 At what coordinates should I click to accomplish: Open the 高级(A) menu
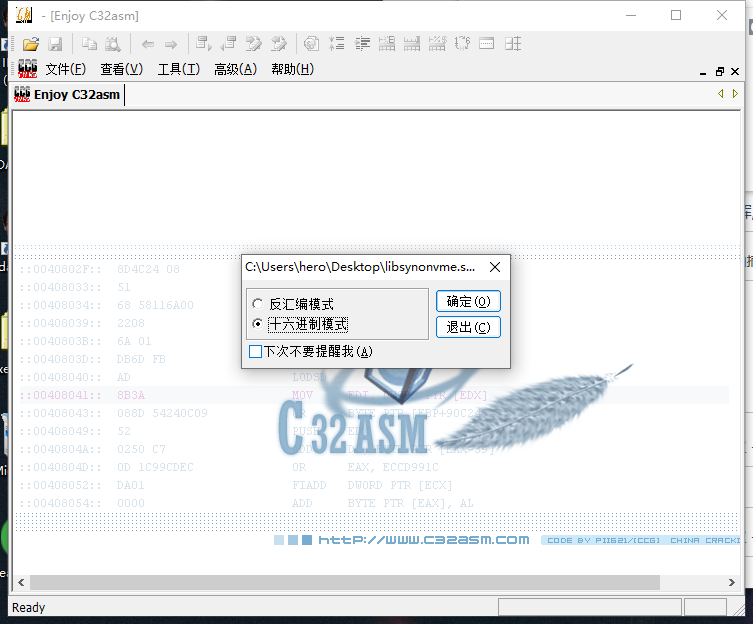click(235, 69)
